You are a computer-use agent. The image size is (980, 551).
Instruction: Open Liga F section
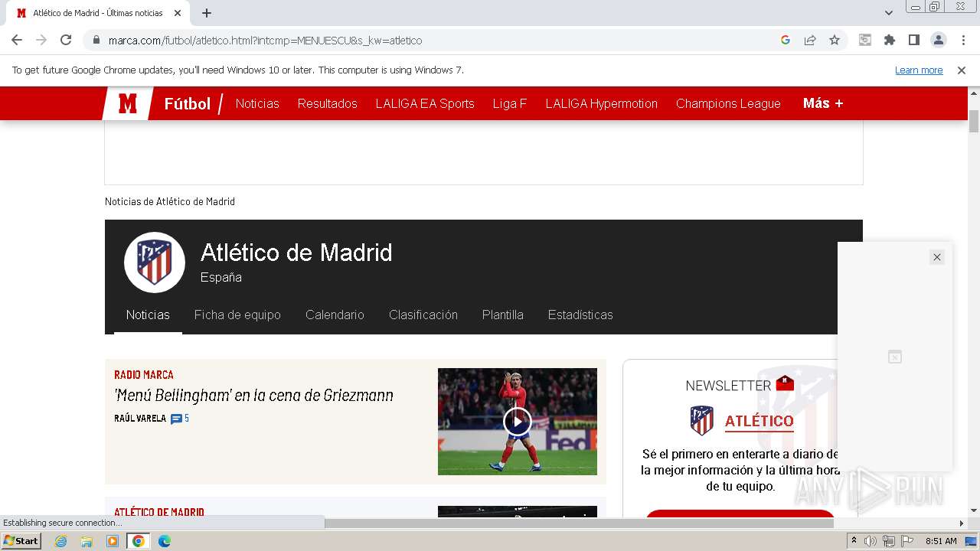(510, 103)
